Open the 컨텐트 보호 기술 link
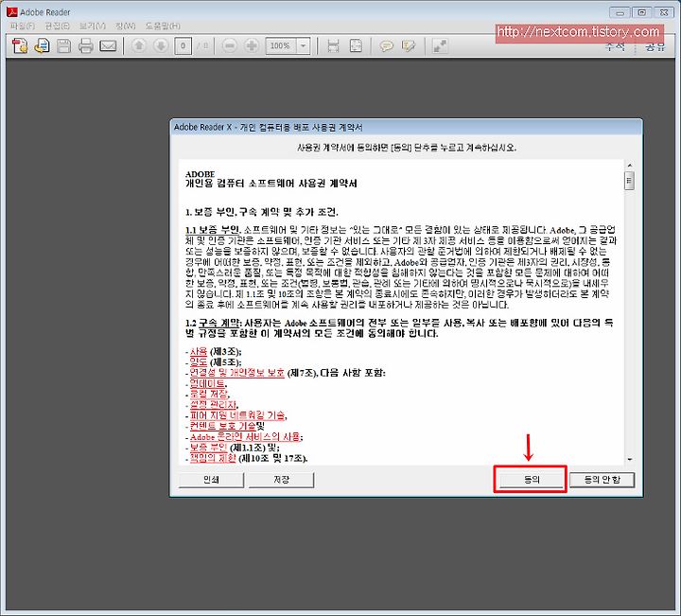 [x=223, y=426]
